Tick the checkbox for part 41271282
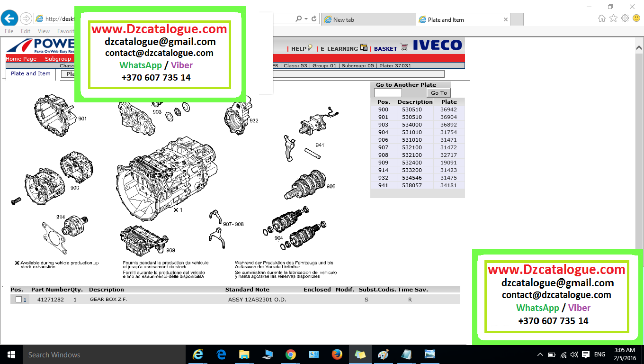The image size is (644, 364). tap(18, 300)
